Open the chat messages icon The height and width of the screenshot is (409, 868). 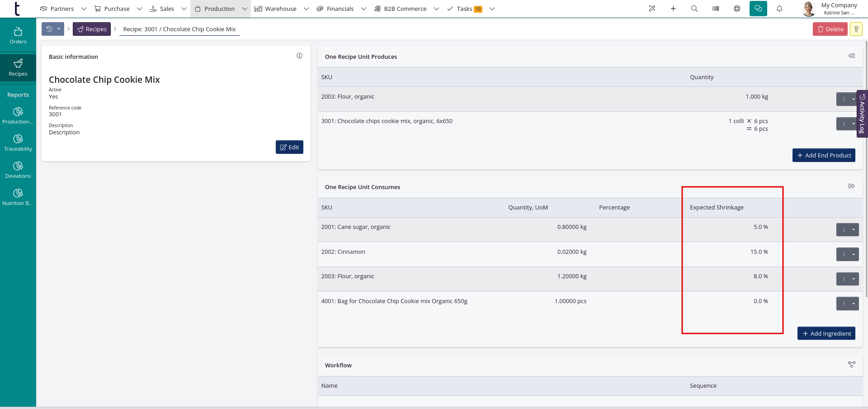[x=758, y=9]
